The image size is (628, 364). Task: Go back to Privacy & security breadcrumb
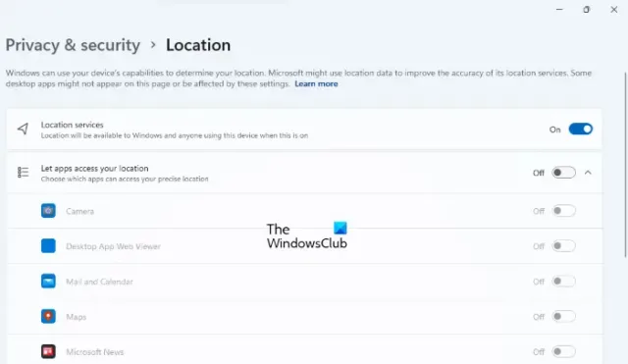click(73, 45)
